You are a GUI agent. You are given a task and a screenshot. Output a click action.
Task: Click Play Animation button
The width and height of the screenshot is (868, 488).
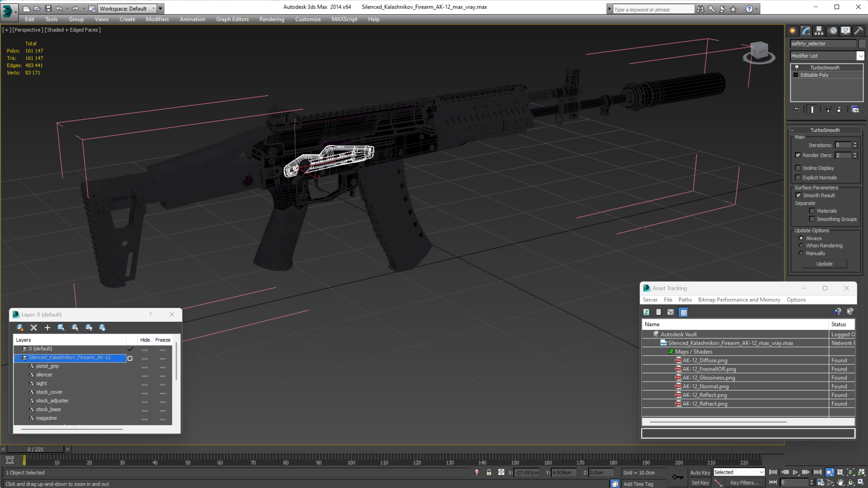(795, 472)
